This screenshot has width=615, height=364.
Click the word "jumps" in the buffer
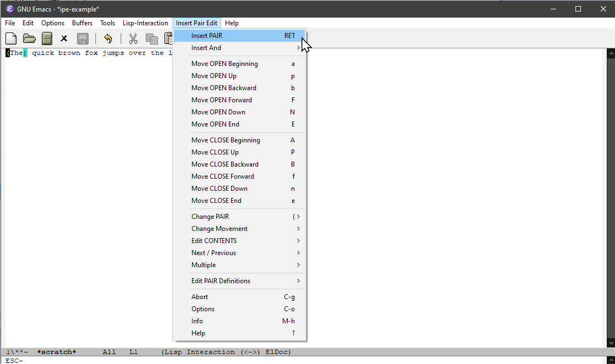click(113, 53)
